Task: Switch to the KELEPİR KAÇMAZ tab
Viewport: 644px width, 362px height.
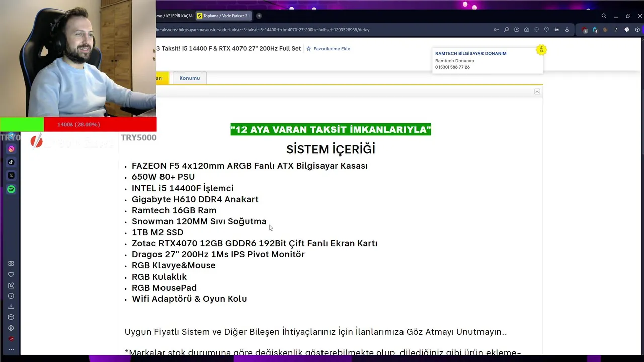Action: coord(175,16)
